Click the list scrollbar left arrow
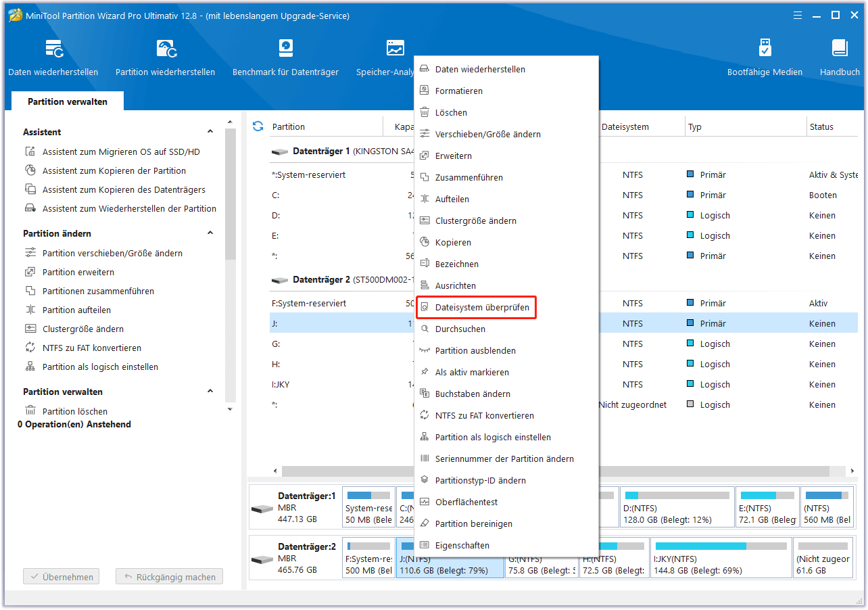The width and height of the screenshot is (868, 610). [275, 471]
